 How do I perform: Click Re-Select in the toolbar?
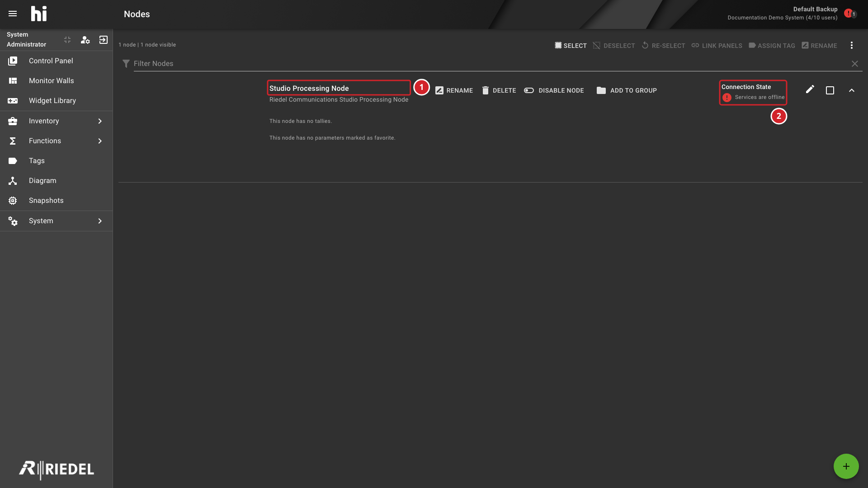tap(663, 46)
